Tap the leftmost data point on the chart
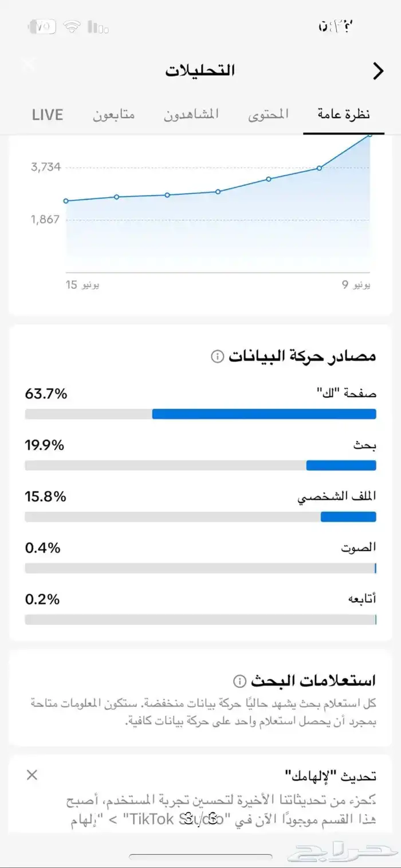401x868 pixels. tap(66, 201)
